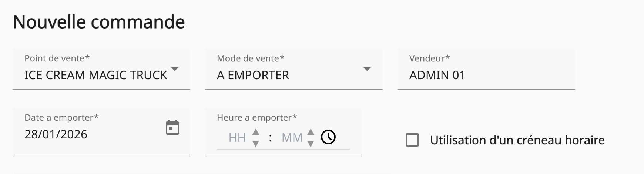Click the "Nouvelle commande" heading
The height and width of the screenshot is (174, 644).
point(99,22)
